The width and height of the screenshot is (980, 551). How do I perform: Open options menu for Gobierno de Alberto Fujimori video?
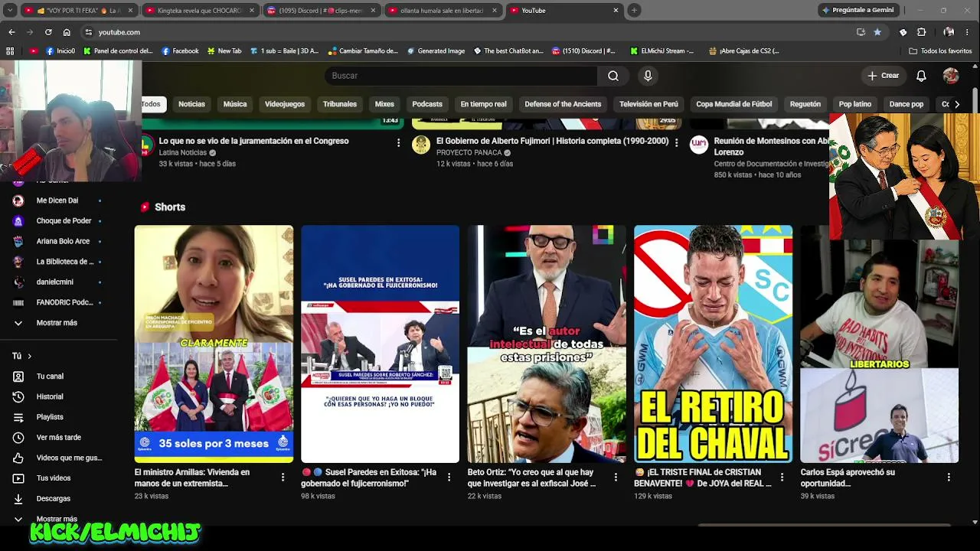676,142
